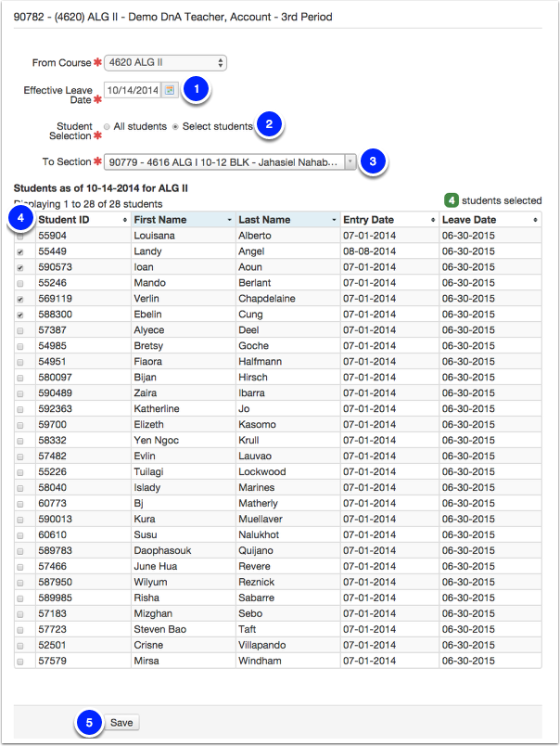Image resolution: width=560 pixels, height=746 pixels.
Task: Click the Effective Leave Date input field
Action: 134,90
